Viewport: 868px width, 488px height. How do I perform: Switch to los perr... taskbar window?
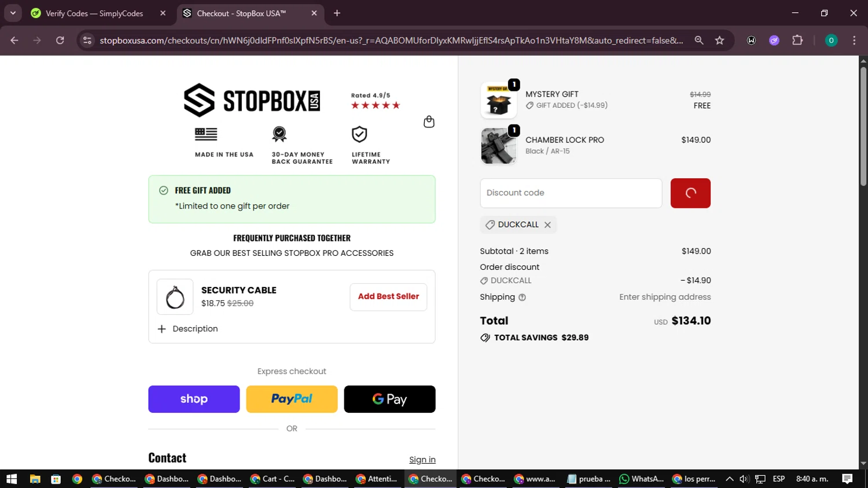coord(694,479)
